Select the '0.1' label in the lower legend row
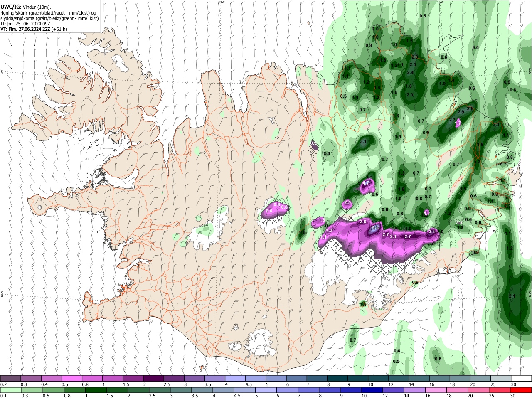 click(x=3, y=396)
